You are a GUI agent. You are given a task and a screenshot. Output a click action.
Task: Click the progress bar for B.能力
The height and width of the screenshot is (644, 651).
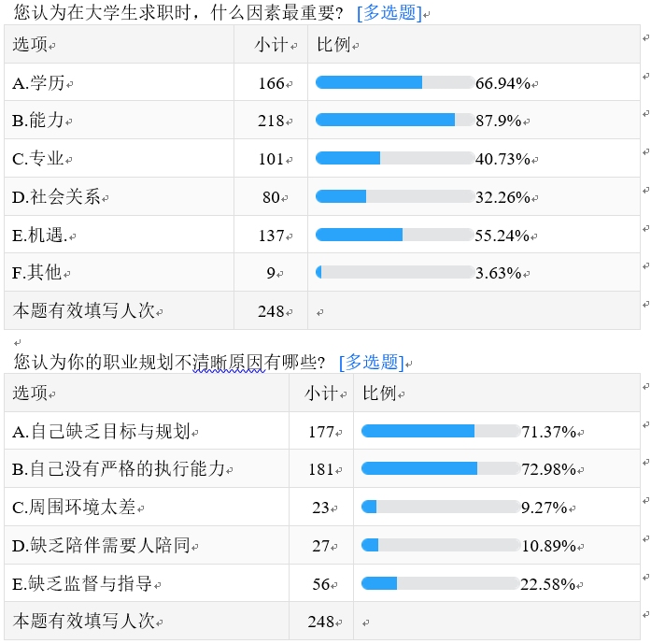coord(394,121)
